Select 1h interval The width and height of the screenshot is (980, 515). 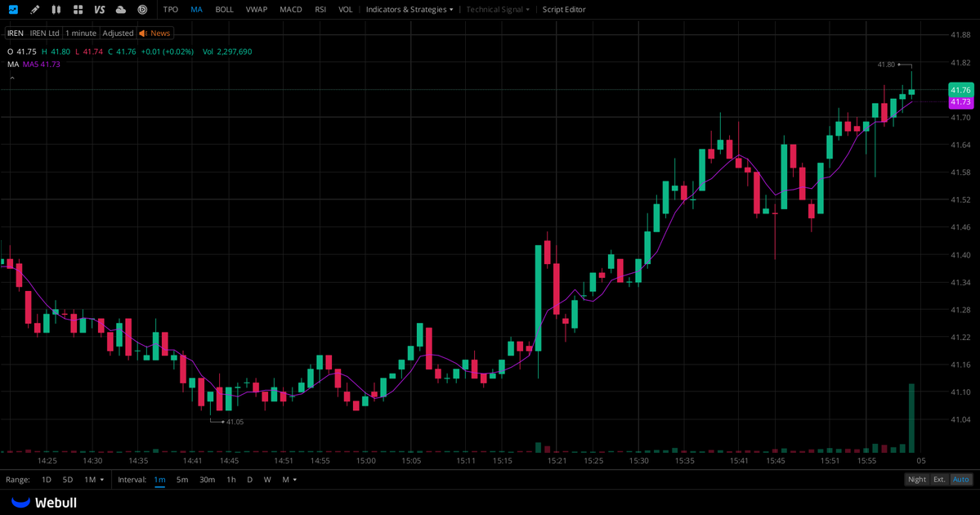pyautogui.click(x=231, y=479)
